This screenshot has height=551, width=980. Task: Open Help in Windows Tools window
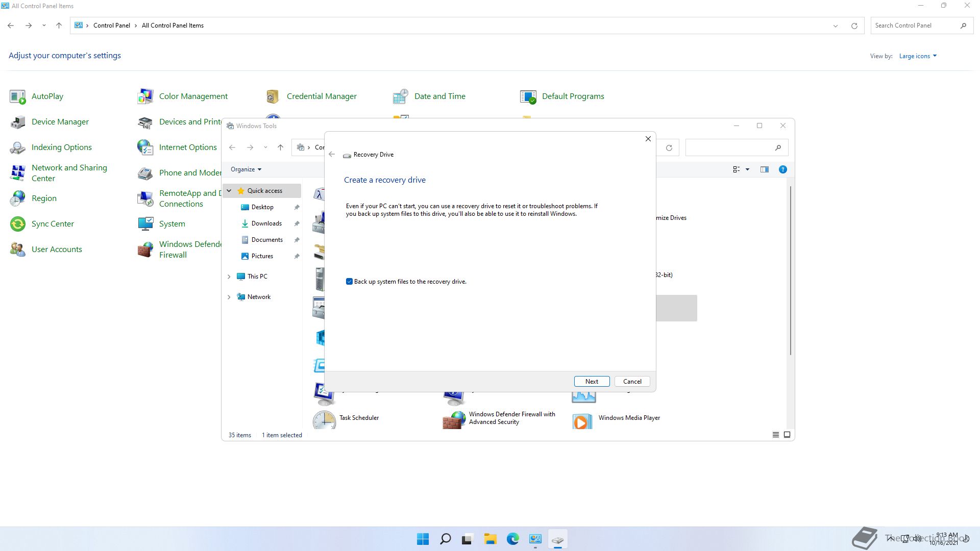tap(782, 169)
